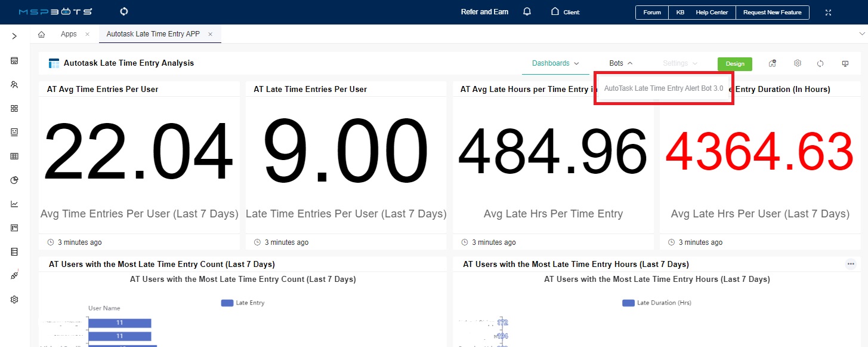This screenshot has width=868, height=347.
Task: Open app settings gear beside the Design button
Action: tap(797, 63)
